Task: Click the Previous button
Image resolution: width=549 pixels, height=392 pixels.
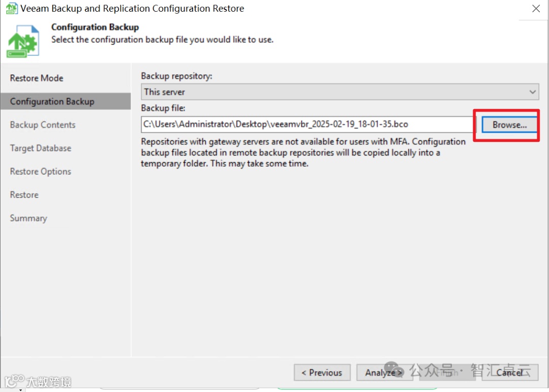Action: [322, 372]
